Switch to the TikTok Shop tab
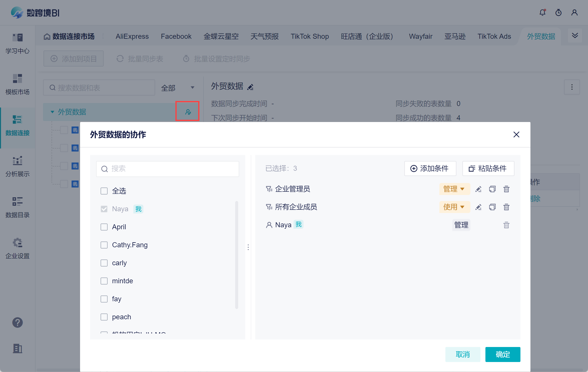Viewport: 588px width, 372px height. pos(310,36)
